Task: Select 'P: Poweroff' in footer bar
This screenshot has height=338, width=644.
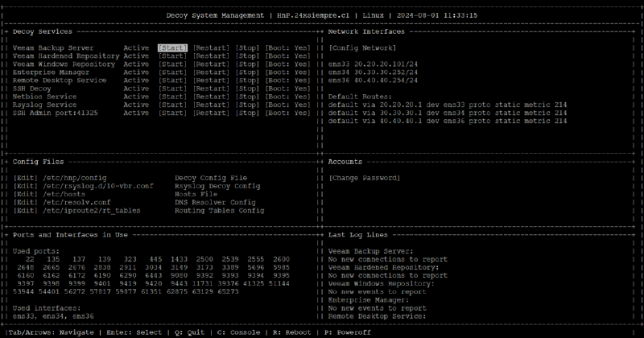Action: [x=348, y=332]
